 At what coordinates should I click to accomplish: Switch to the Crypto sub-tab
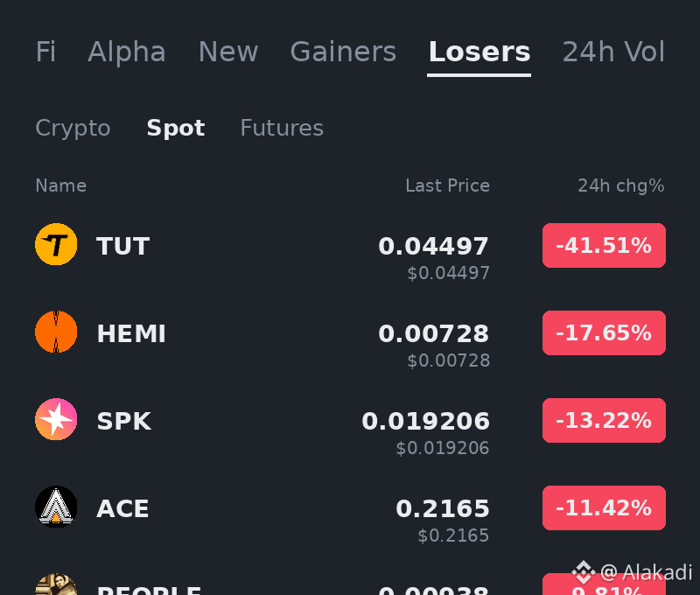coord(73,129)
